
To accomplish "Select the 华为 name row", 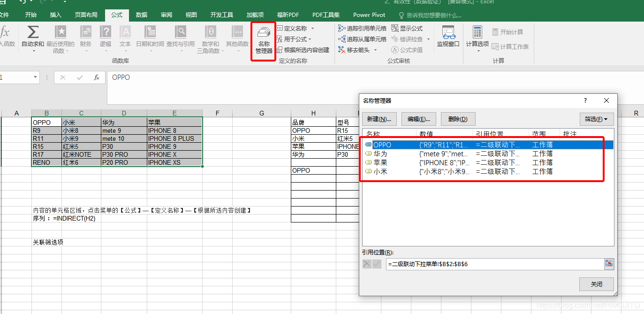I will [x=488, y=153].
